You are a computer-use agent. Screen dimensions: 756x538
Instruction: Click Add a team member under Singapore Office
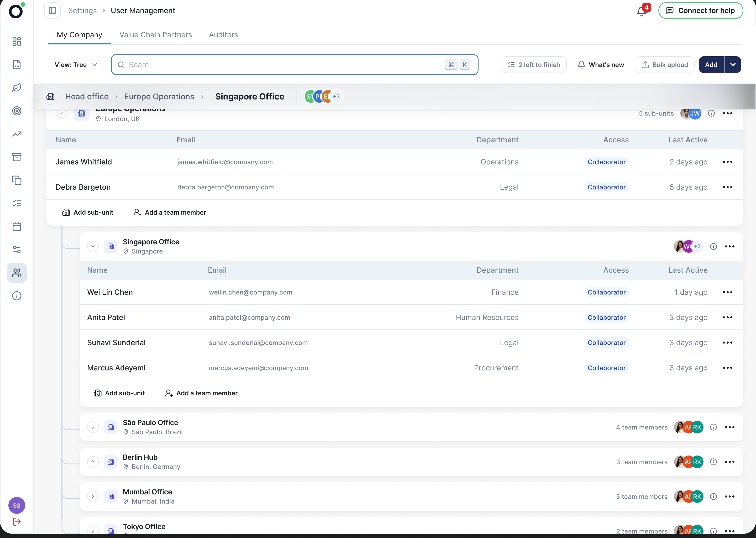(201, 393)
